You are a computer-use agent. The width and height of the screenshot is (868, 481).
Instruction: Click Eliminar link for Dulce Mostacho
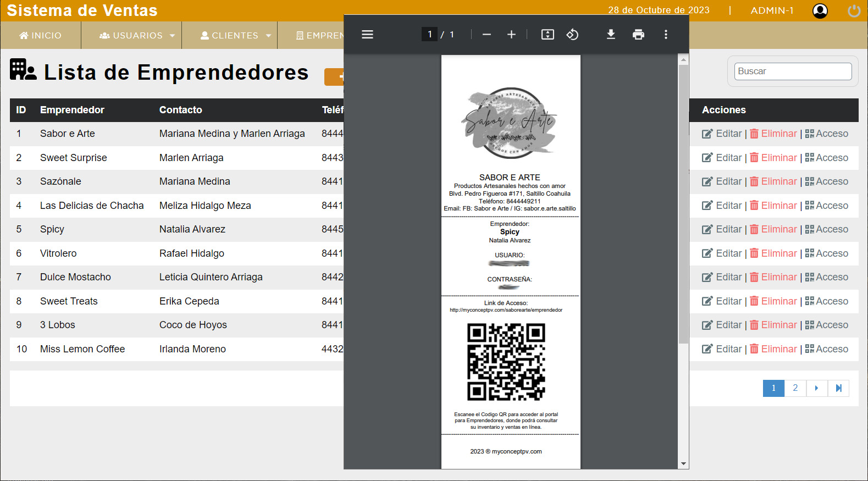[x=779, y=277]
